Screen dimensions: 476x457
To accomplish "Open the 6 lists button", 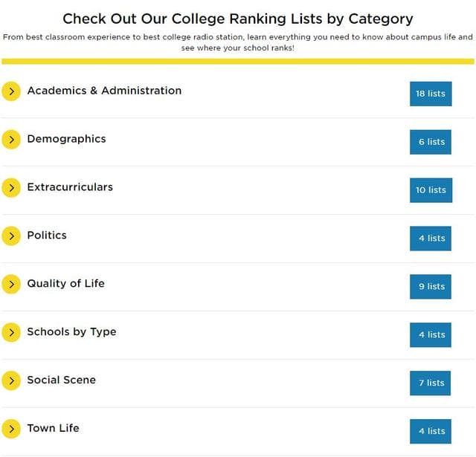I will tap(431, 142).
